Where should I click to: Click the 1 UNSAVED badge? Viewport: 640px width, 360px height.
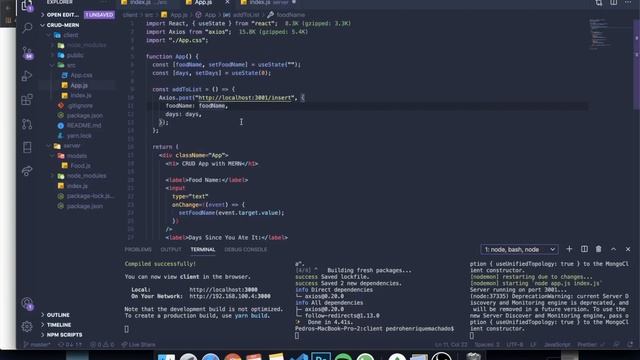[x=99, y=15]
